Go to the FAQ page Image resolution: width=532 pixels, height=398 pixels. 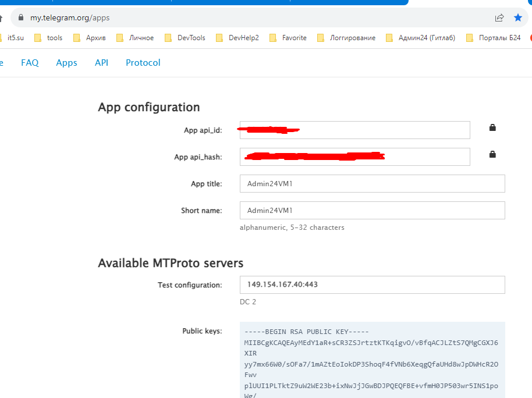tap(30, 63)
